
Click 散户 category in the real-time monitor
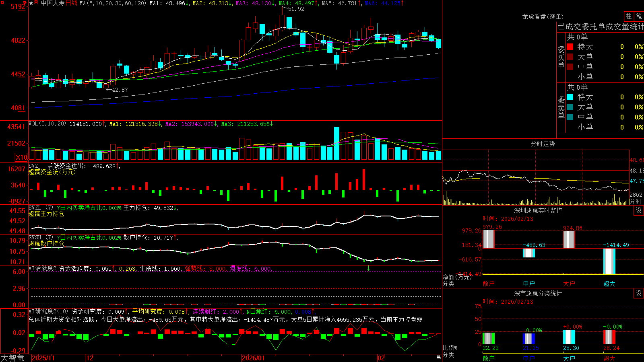[x=489, y=284]
